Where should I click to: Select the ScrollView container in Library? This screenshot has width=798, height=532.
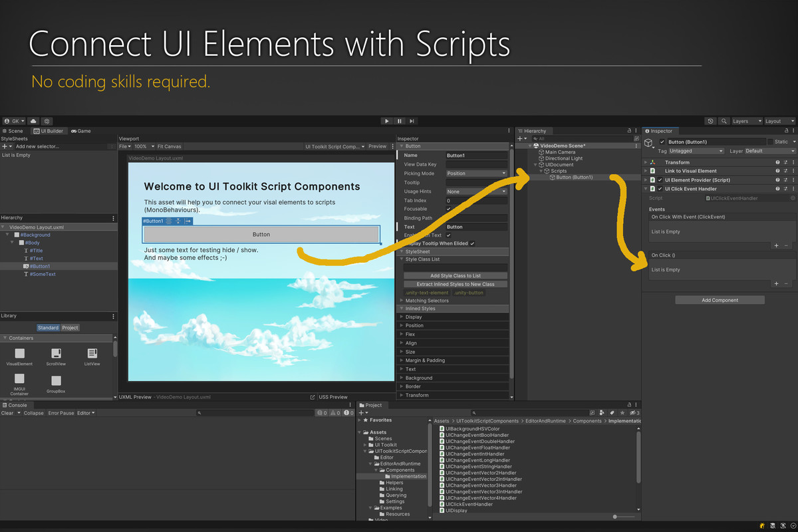tap(56, 356)
